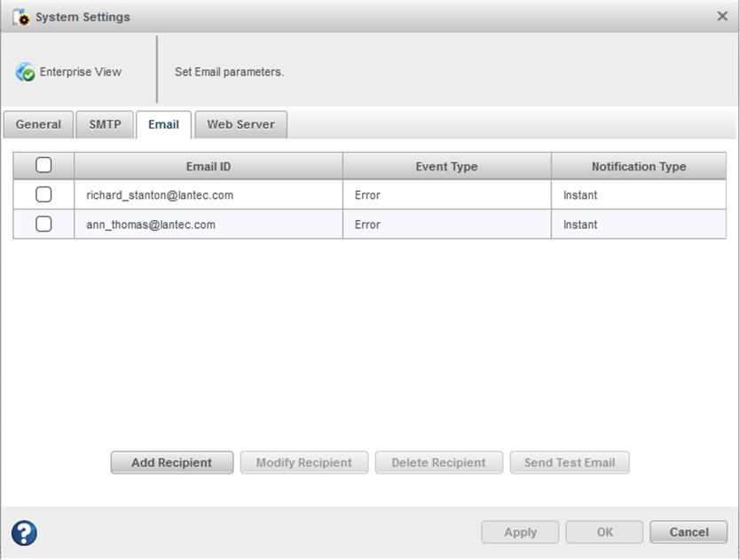Confirm settings with the OK button
Viewport: 740px width, 560px height.
click(604, 532)
